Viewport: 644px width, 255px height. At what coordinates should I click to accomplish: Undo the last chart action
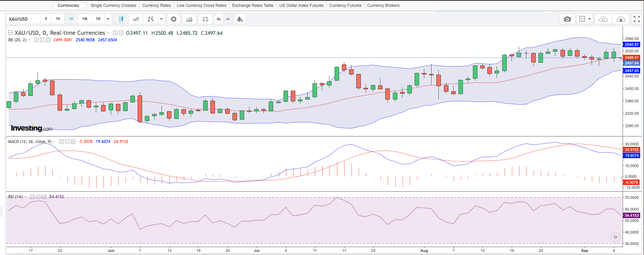coord(219,19)
